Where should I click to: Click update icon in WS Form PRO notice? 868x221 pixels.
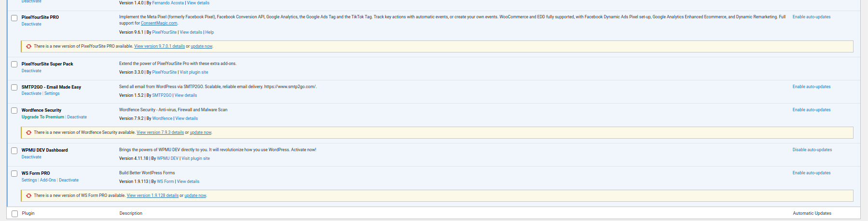tap(29, 196)
